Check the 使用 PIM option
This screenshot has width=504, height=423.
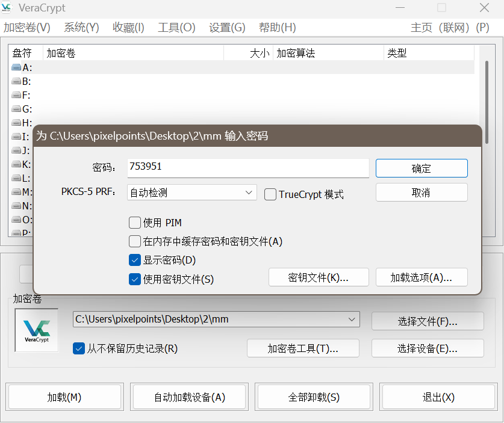point(135,223)
